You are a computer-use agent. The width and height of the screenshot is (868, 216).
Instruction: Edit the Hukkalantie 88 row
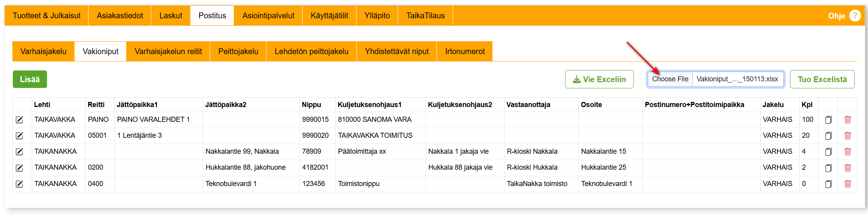pos(19,168)
